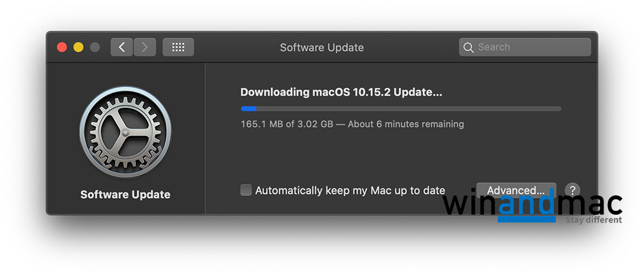644x276 pixels.
Task: Click the back arrow navigation button
Action: point(122,47)
